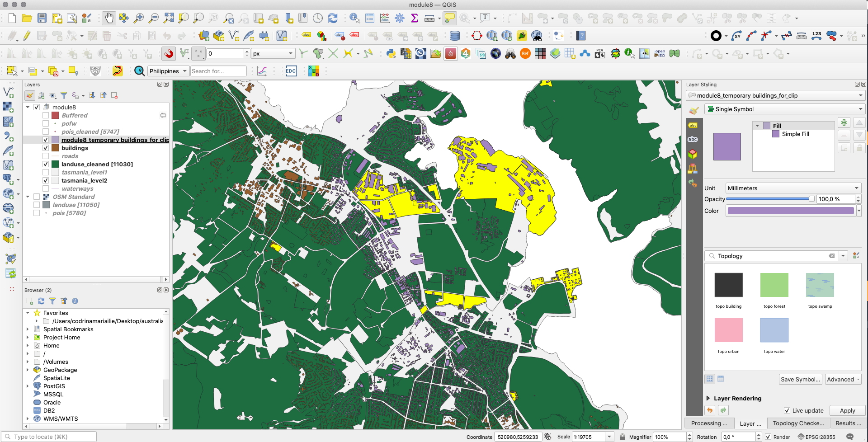Expand the Favorites folder path in Browser
This screenshot has height=442, width=868.
pos(37,321)
